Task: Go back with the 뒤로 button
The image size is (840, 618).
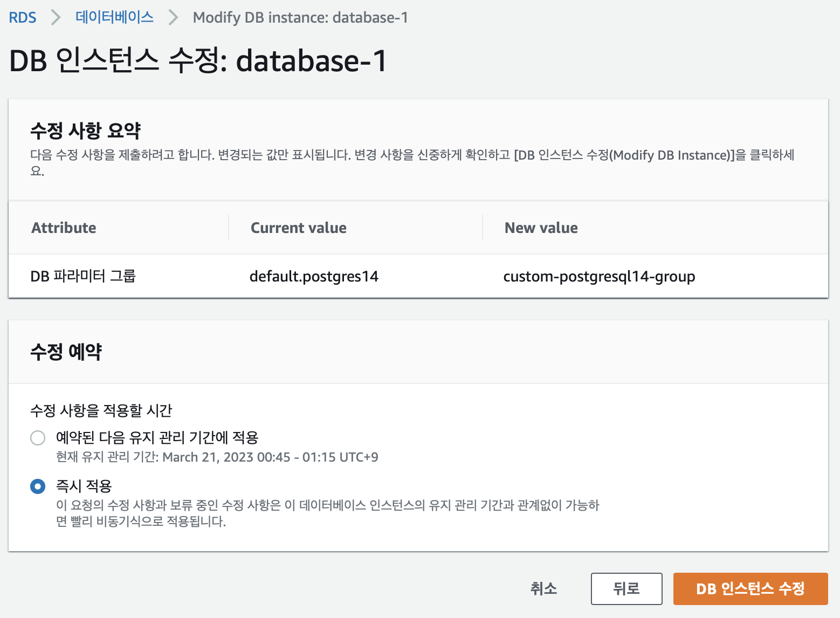Action: pyautogui.click(x=626, y=589)
